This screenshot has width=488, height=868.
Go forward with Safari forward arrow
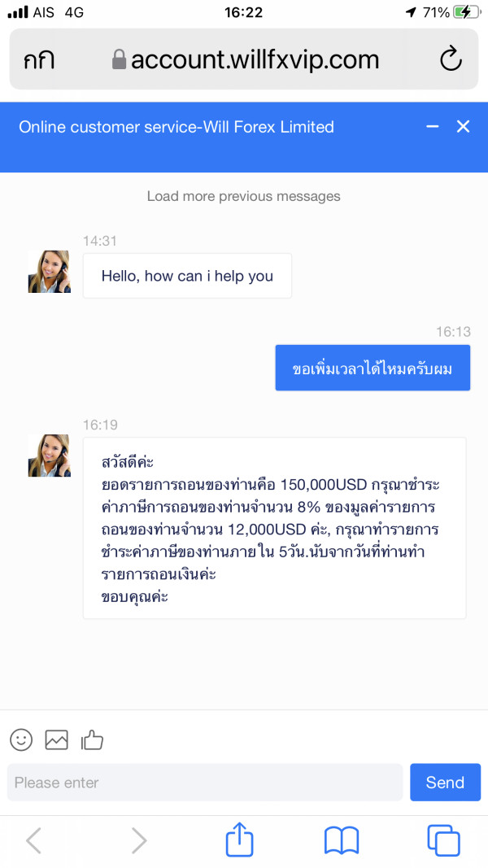139,840
